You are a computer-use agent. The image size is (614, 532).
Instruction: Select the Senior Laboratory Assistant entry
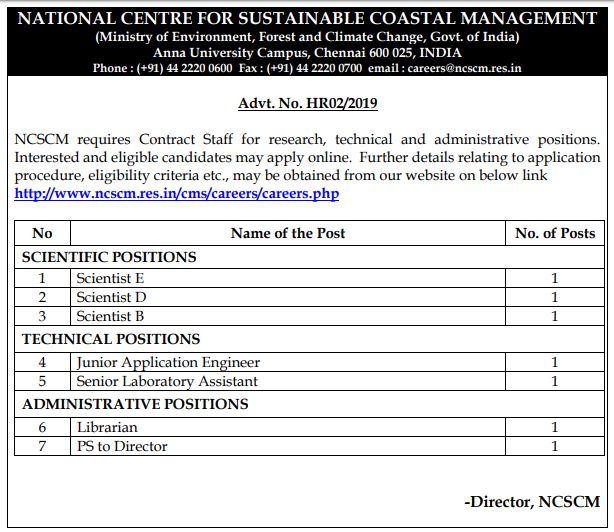pyautogui.click(x=167, y=381)
